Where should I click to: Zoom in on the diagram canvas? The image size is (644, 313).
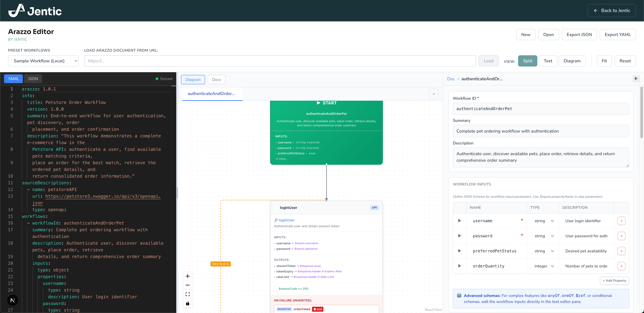pos(187,276)
